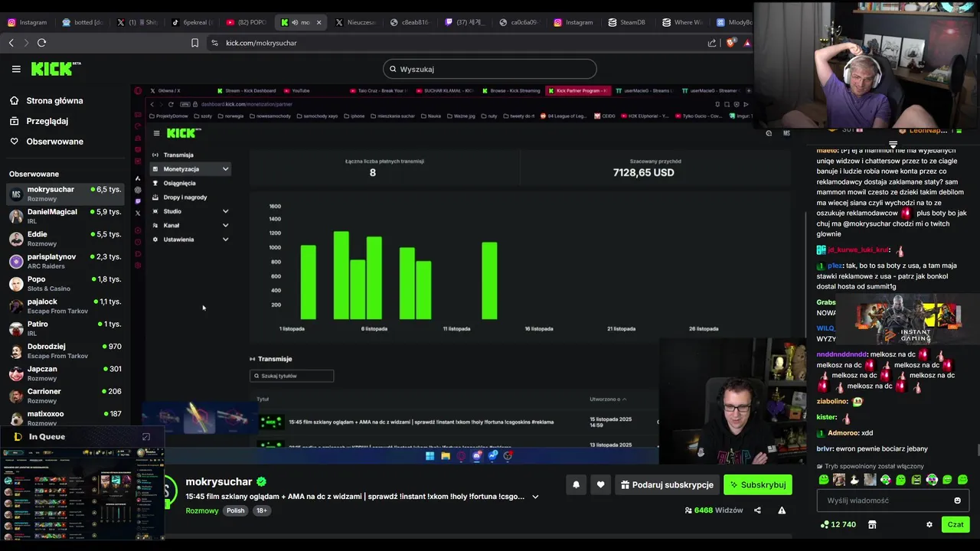This screenshot has width=980, height=551.
Task: Open Strona główna
Action: [x=54, y=101]
